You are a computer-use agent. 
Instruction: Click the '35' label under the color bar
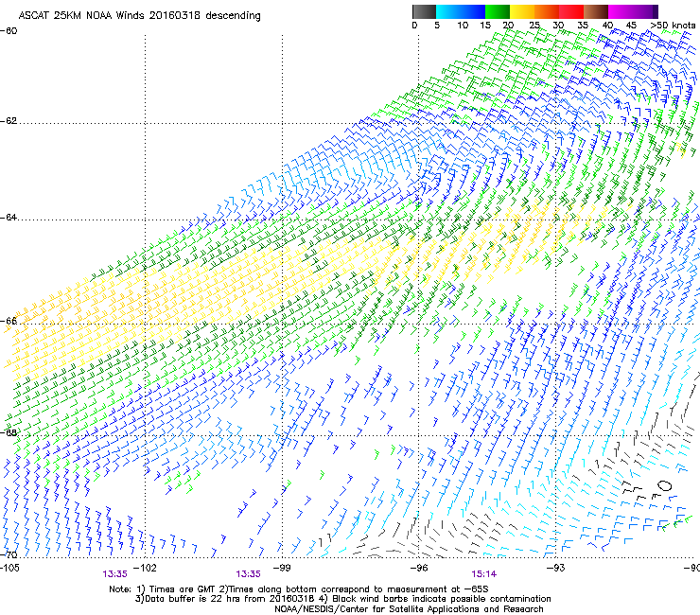[x=583, y=26]
